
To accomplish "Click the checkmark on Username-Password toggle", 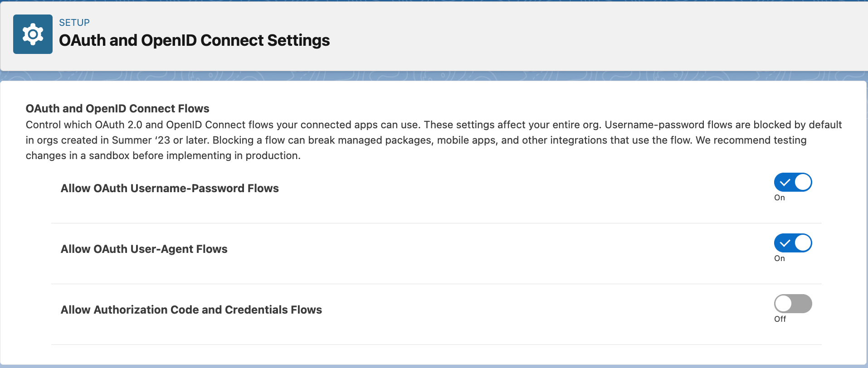I will pos(785,183).
